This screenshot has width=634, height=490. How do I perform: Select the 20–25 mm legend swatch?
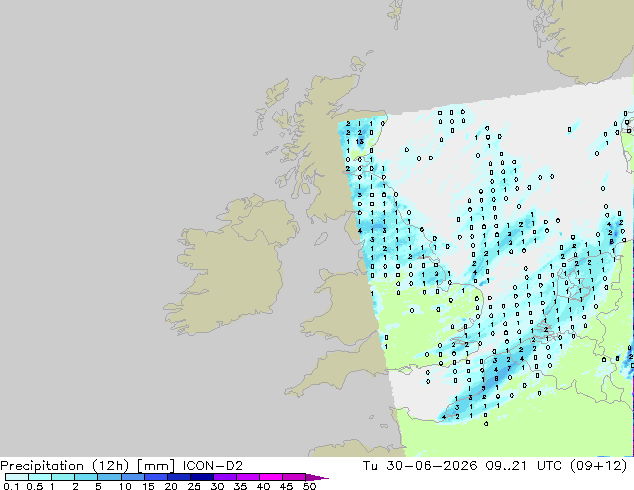(178, 477)
